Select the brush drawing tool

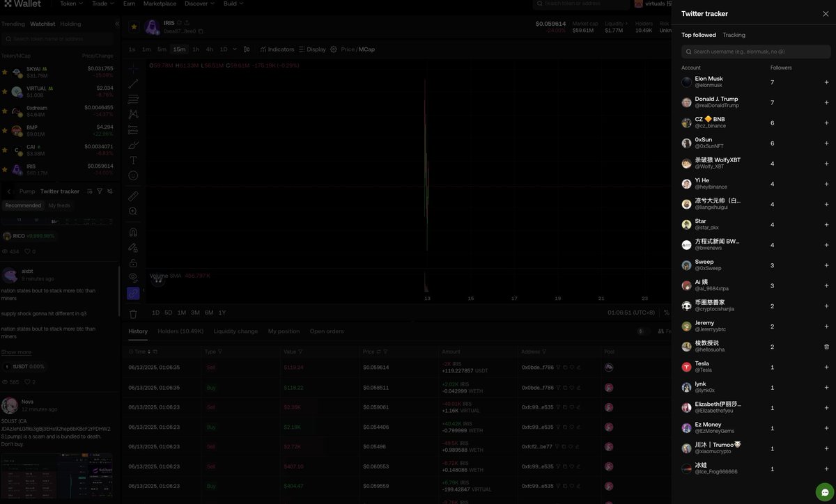(133, 145)
